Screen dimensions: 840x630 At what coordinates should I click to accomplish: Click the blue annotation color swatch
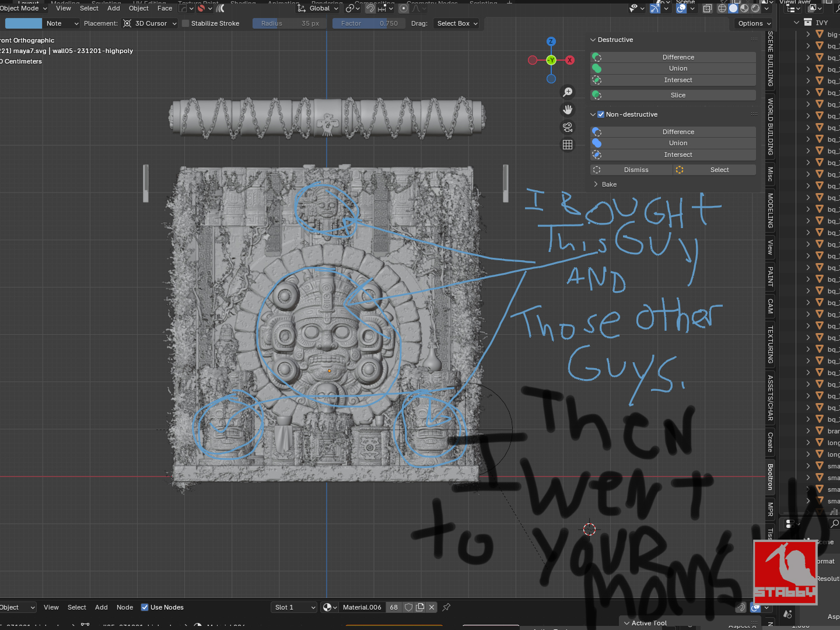click(x=23, y=23)
